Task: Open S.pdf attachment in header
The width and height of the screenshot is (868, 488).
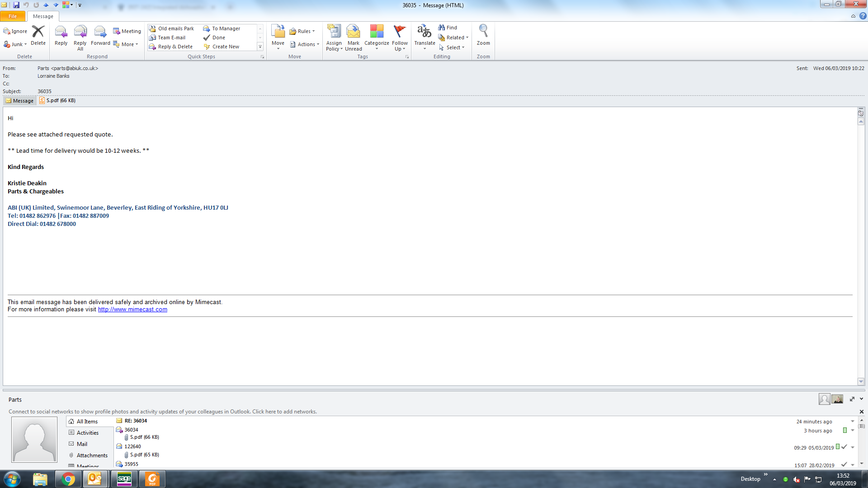Action: 57,100
